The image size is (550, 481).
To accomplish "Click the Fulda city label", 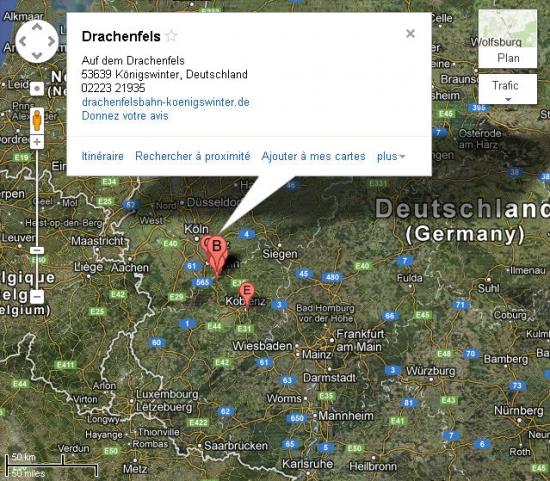I will click(410, 278).
